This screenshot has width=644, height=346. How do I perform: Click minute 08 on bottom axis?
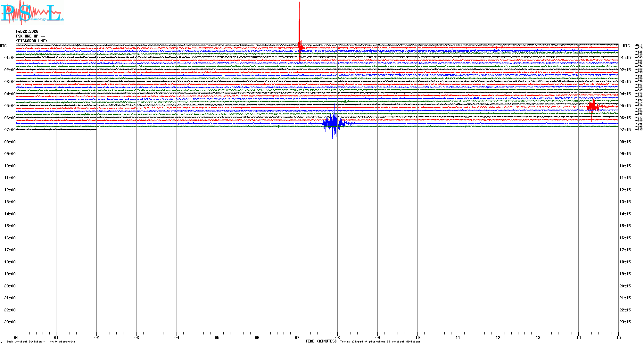coord(337,337)
